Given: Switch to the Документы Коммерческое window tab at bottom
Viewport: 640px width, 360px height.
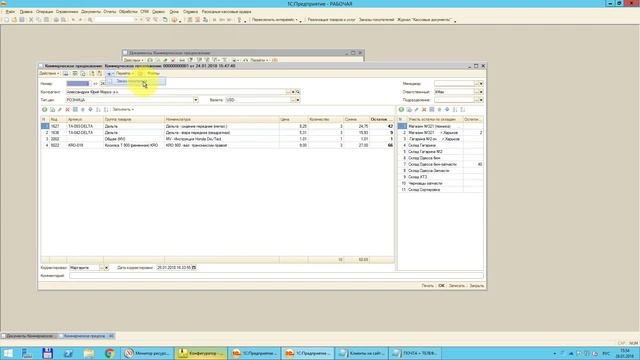Looking at the screenshot, I should point(29,336).
